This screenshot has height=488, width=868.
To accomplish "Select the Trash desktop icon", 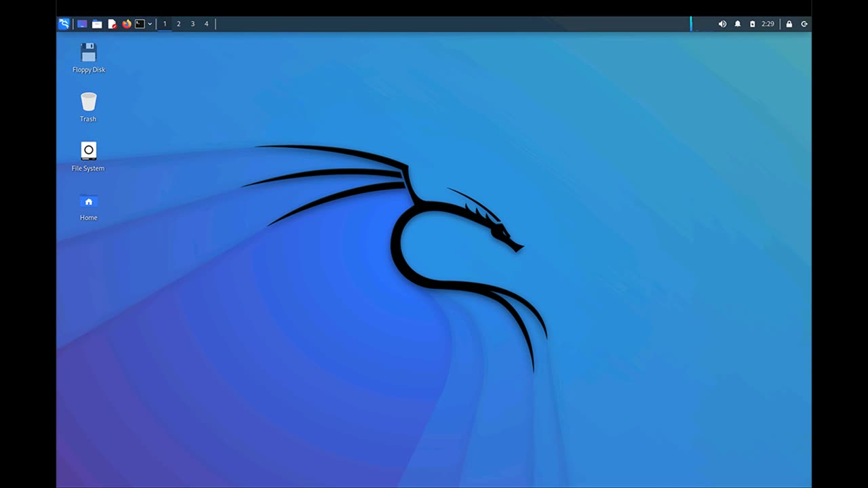I will point(89,102).
